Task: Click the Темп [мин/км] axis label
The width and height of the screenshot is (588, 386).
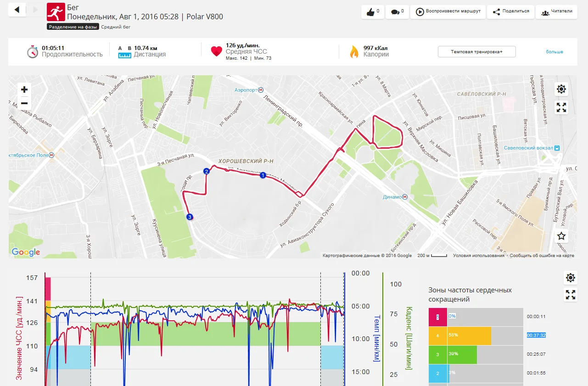Action: [376, 338]
